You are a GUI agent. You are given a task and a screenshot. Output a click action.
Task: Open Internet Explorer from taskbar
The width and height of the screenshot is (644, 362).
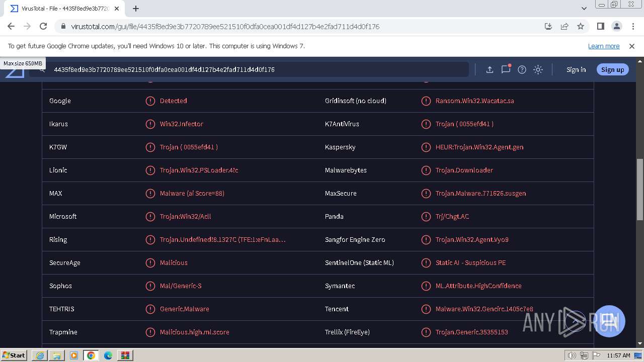(x=40, y=355)
